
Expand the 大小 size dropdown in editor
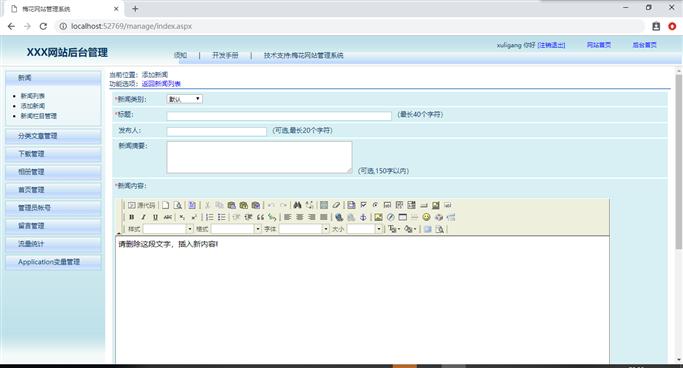(365, 229)
